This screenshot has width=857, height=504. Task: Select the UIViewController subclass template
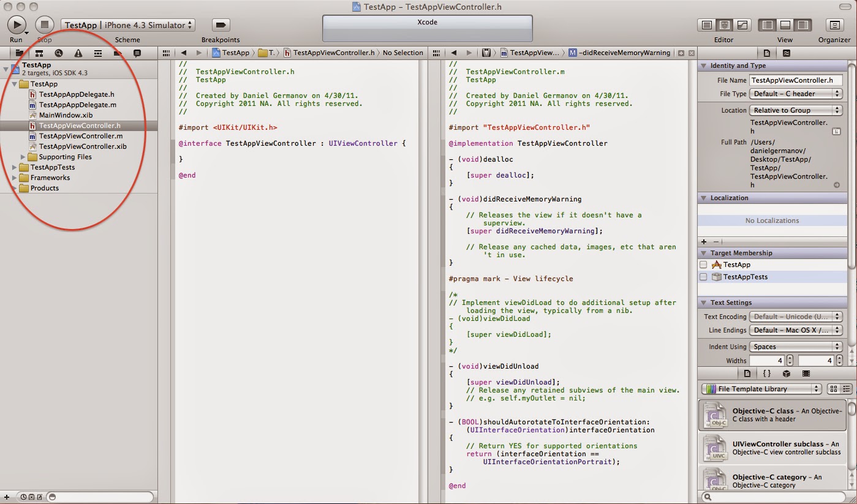coord(772,448)
